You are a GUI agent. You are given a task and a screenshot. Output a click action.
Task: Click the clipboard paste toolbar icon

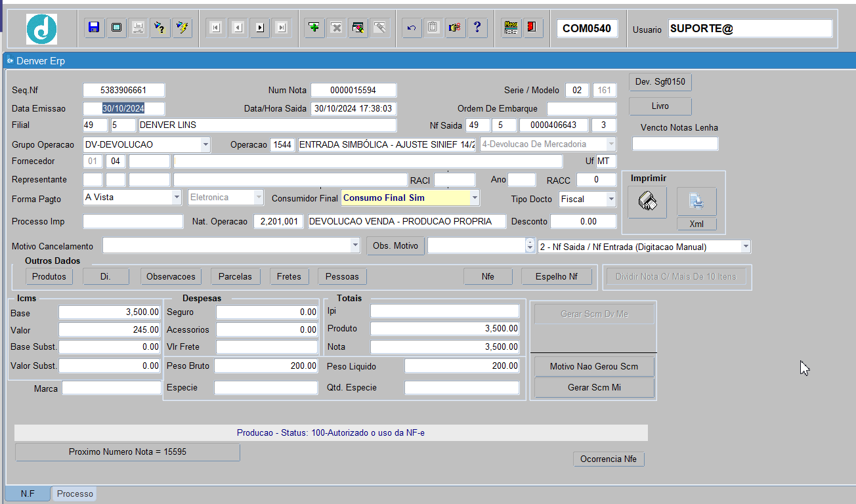click(x=433, y=28)
